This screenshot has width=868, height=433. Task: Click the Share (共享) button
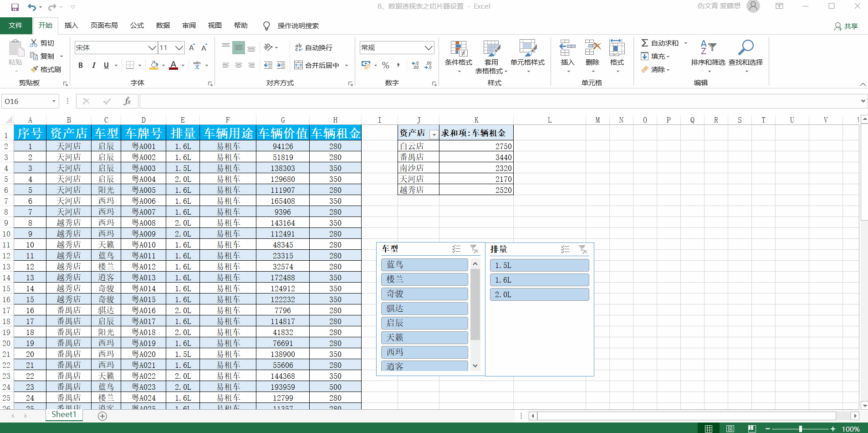point(846,26)
